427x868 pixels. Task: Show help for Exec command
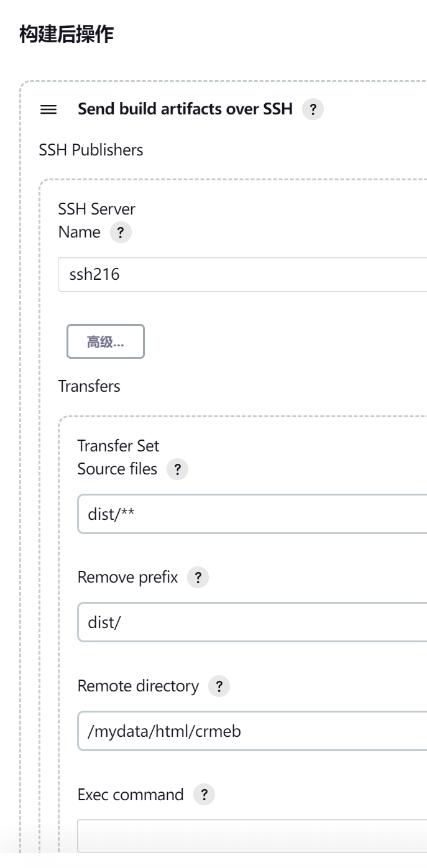pyautogui.click(x=204, y=795)
